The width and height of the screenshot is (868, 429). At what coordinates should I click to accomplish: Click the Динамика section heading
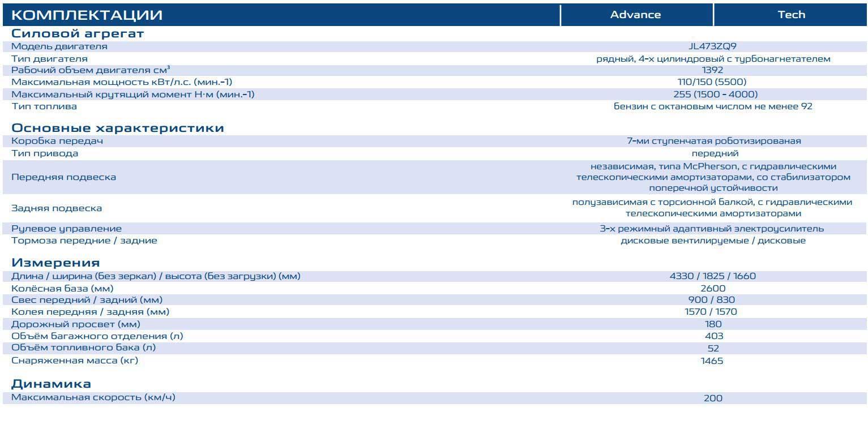point(51,384)
